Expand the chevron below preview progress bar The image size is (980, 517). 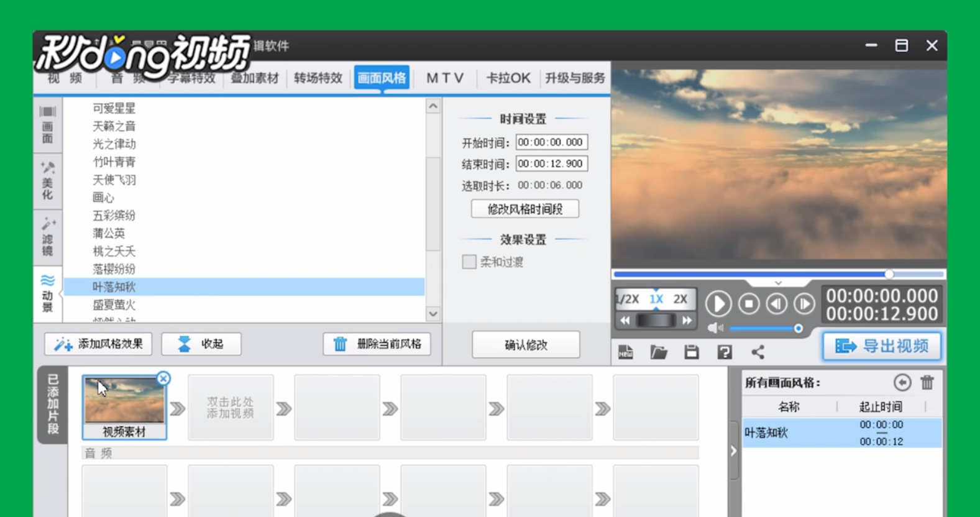[x=778, y=283]
